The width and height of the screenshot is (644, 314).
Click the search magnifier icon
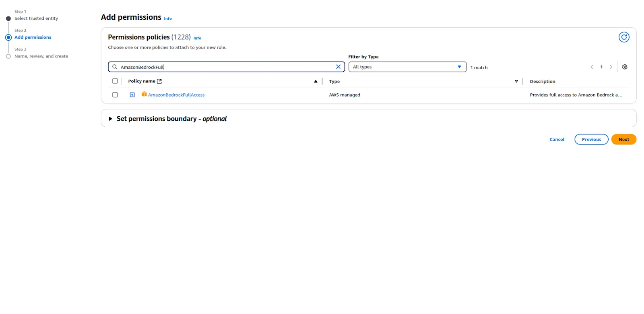tap(115, 67)
